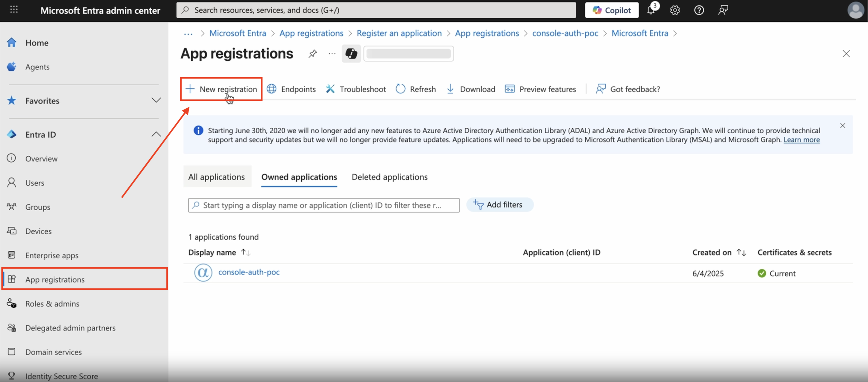Collapse the Entra ID section
Image resolution: width=868 pixels, height=382 pixels.
tap(156, 134)
